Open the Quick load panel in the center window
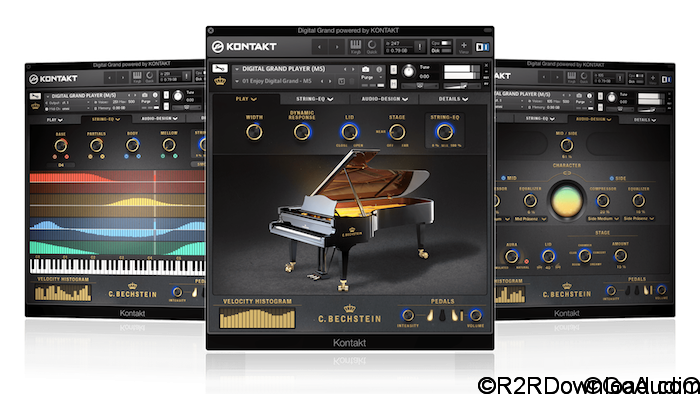Screen dimensions: 700x394 pos(371,46)
